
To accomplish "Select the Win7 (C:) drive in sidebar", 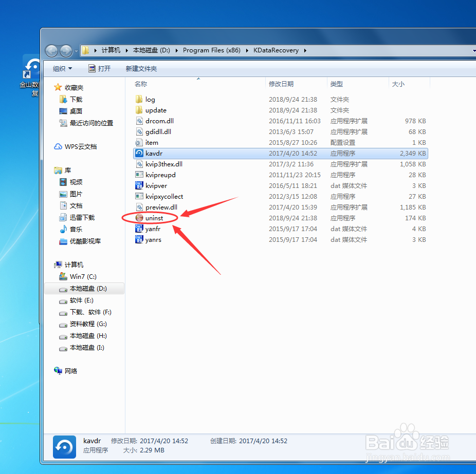I will coord(83,277).
